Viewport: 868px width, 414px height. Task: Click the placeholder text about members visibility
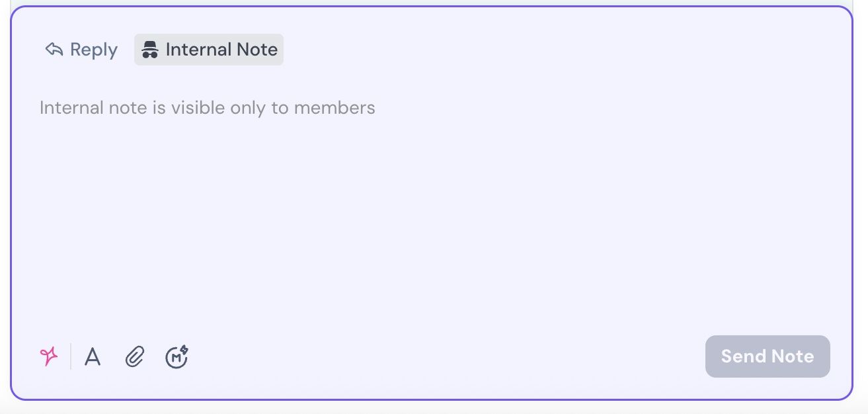tap(208, 108)
